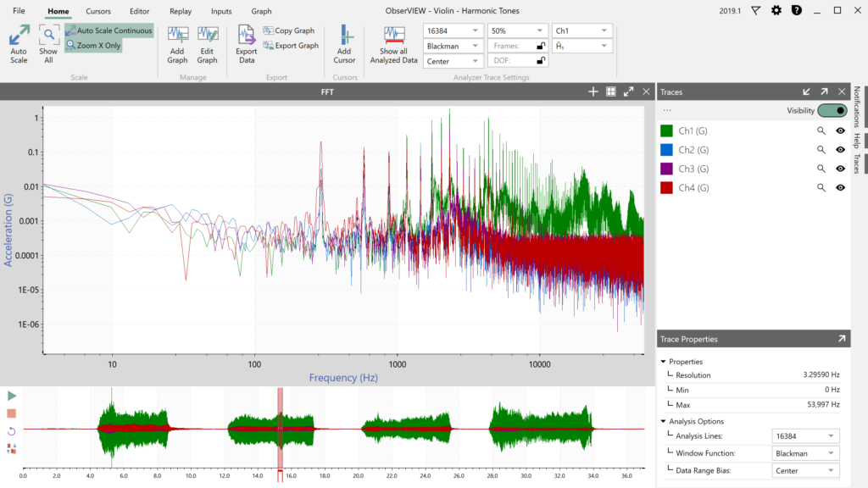Image resolution: width=868 pixels, height=488 pixels.
Task: Switch to the Replay tab
Action: pos(181,11)
